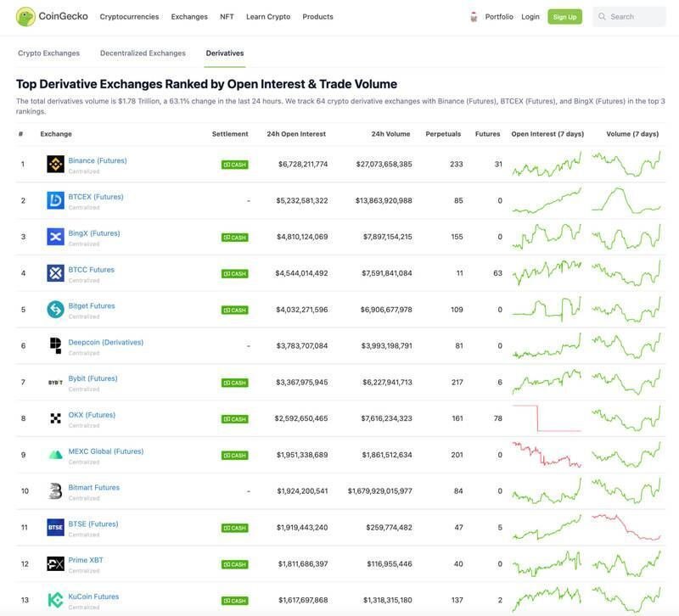This screenshot has height=616, width=679.
Task: Click the MEXC Global exchange logo
Action: (x=53, y=452)
